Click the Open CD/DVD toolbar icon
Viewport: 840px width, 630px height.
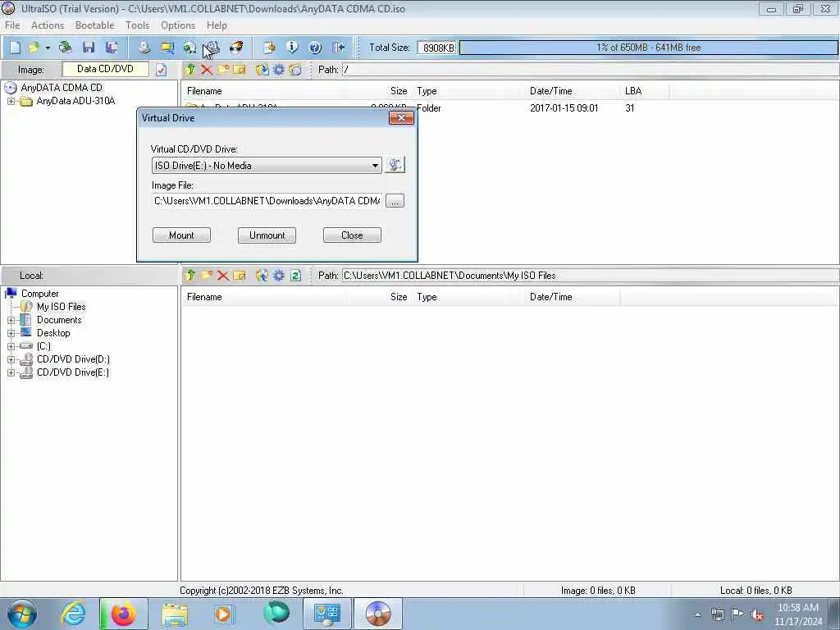point(66,47)
